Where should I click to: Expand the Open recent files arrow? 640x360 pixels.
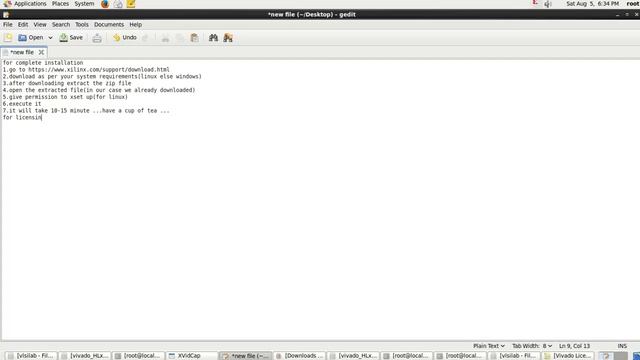pos(50,38)
